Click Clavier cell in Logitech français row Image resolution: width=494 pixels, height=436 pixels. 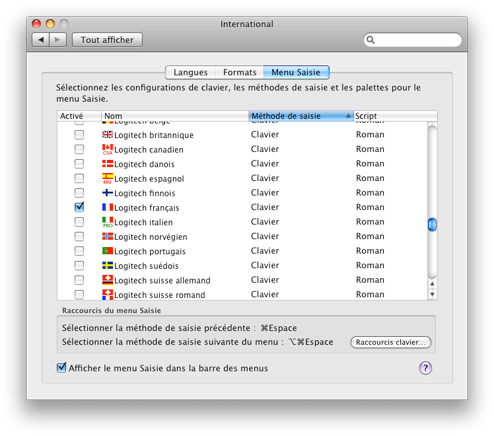(x=265, y=207)
